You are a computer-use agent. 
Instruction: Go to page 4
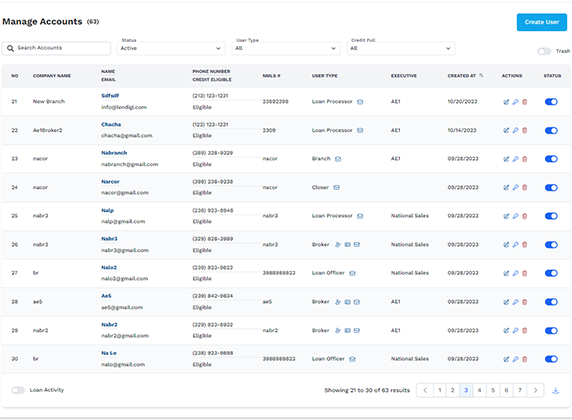(x=479, y=390)
